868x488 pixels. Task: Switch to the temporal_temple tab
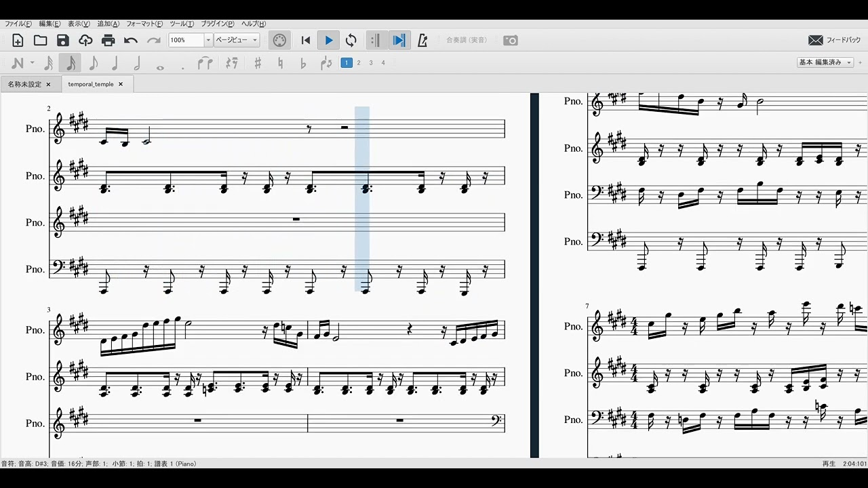pyautogui.click(x=91, y=84)
